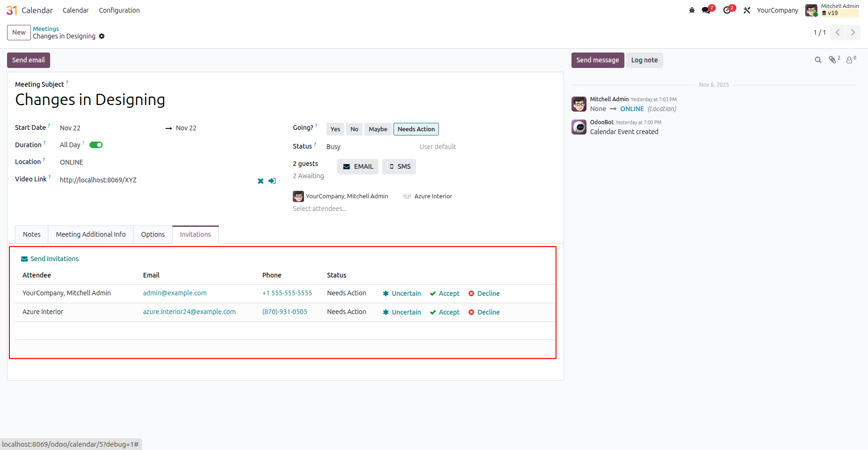Open Mitchell Admin user avatar menu
Image resolution: width=868 pixels, height=450 pixels.
[x=811, y=10]
